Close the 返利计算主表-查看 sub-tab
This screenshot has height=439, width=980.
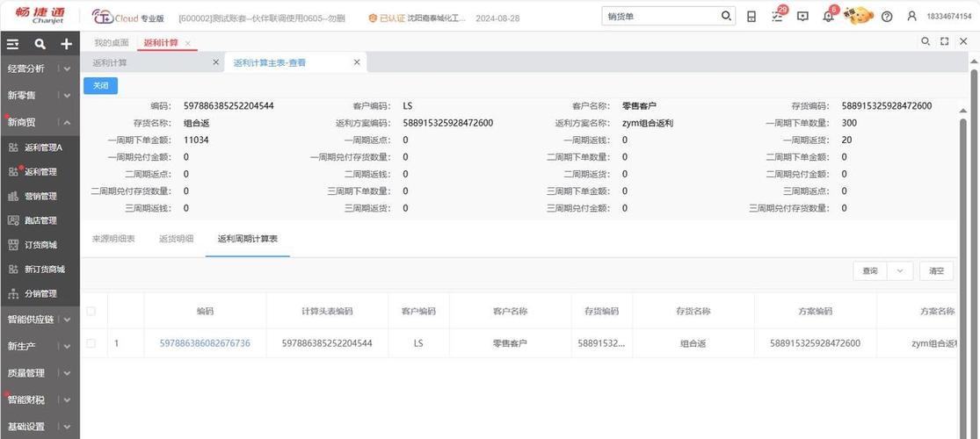[x=357, y=62]
